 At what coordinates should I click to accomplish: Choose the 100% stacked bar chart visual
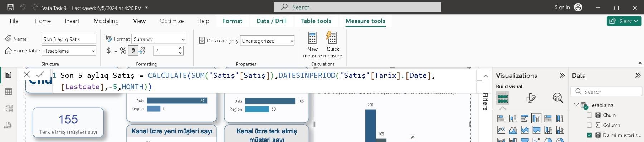pos(548,118)
